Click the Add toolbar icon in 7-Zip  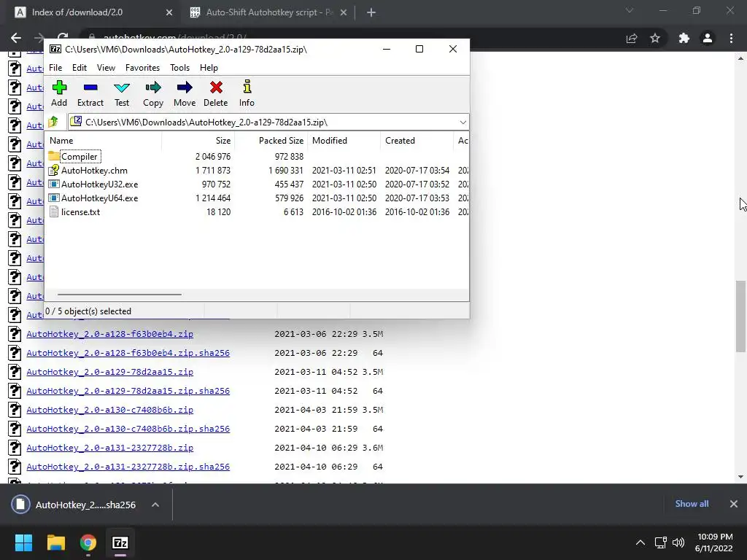[x=59, y=88]
